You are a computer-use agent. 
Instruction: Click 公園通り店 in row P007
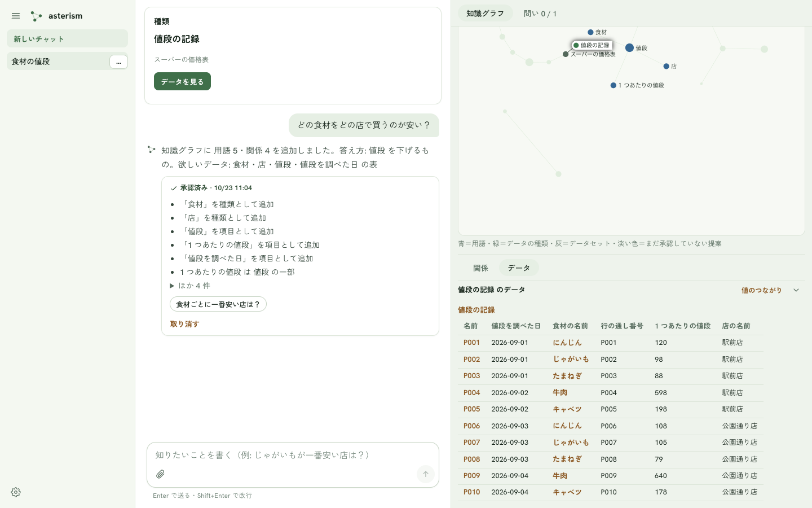tap(739, 443)
